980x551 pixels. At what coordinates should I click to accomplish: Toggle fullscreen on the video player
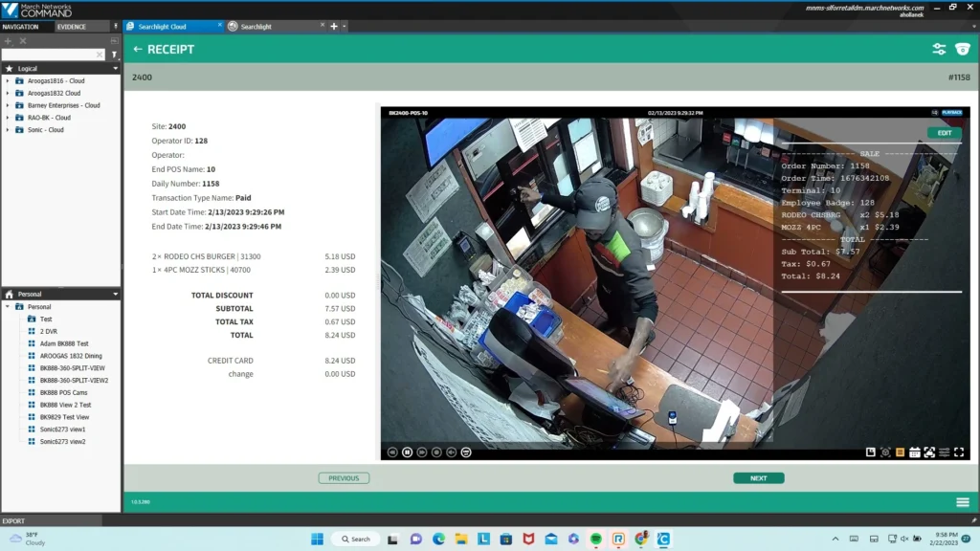click(x=959, y=452)
